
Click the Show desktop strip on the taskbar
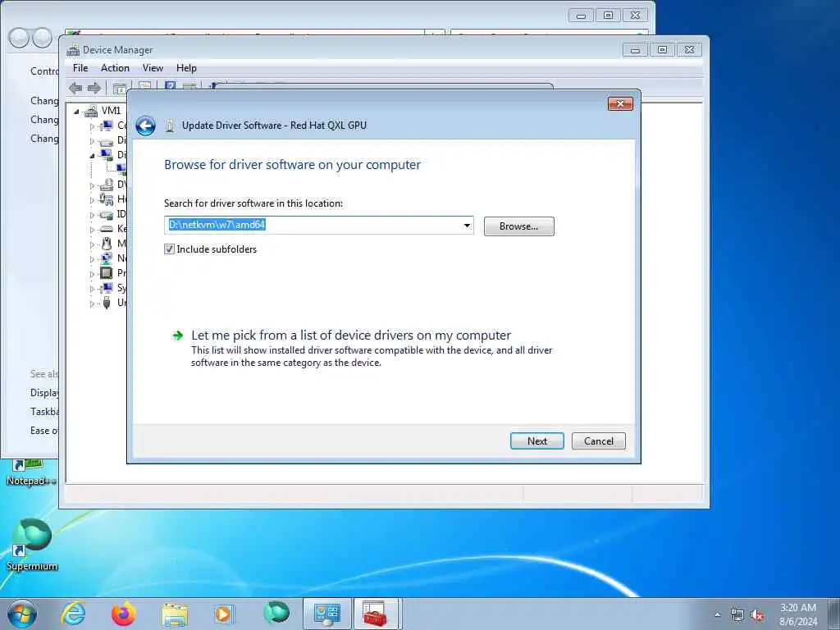(833, 614)
